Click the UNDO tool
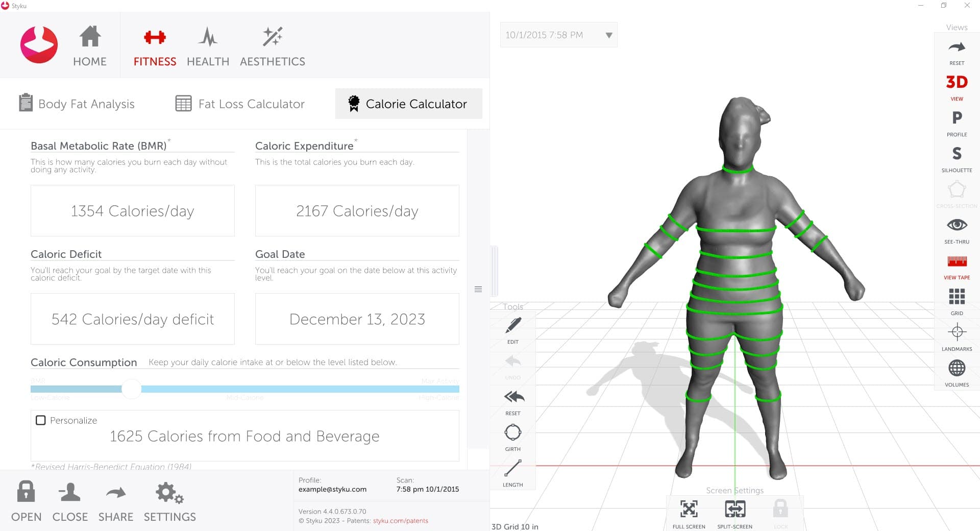Viewport: 980px width, 531px height. (513, 367)
